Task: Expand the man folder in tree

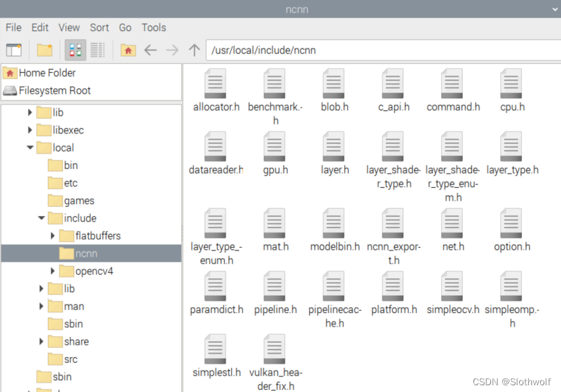Action: pos(41,306)
